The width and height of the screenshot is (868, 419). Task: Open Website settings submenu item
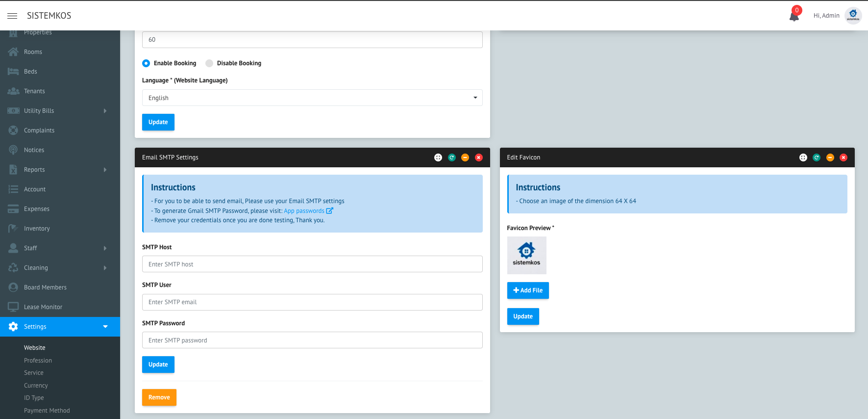click(35, 348)
